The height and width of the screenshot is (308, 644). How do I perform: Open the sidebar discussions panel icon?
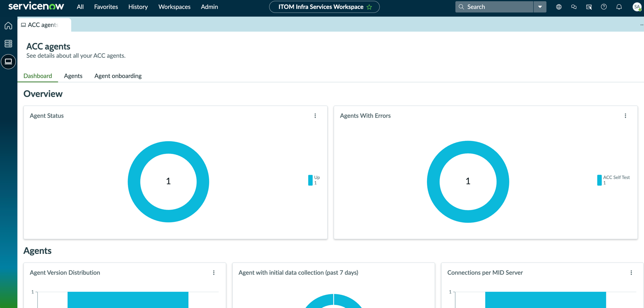589,7
